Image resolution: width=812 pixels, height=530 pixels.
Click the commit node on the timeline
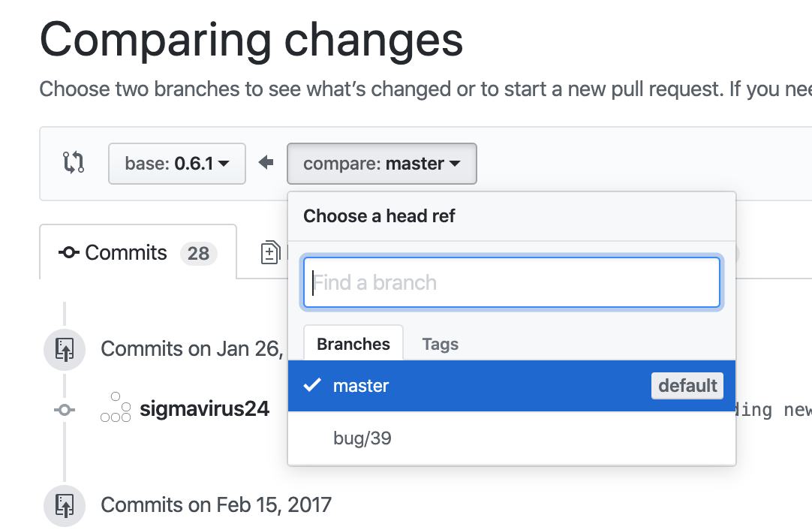pyautogui.click(x=64, y=409)
